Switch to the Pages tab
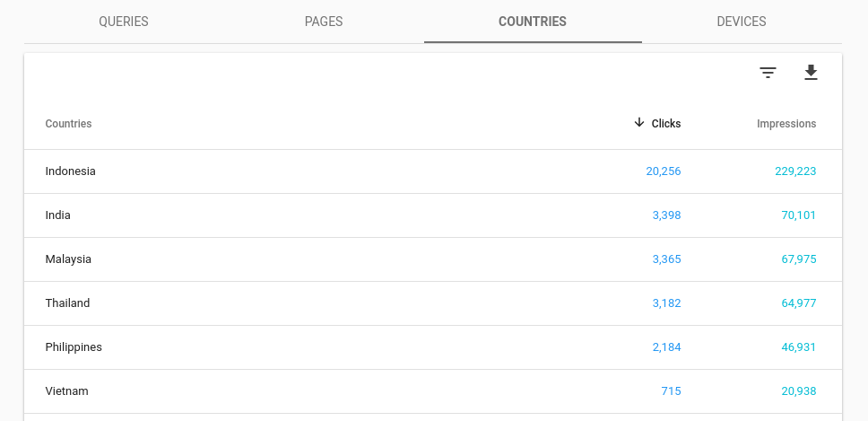Viewport: 868px width, 421px height. coord(324,22)
